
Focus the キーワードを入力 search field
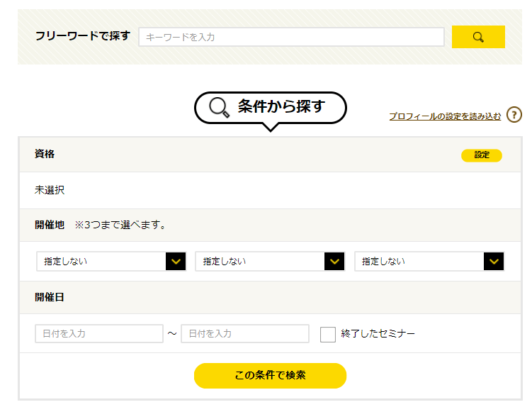click(x=291, y=37)
